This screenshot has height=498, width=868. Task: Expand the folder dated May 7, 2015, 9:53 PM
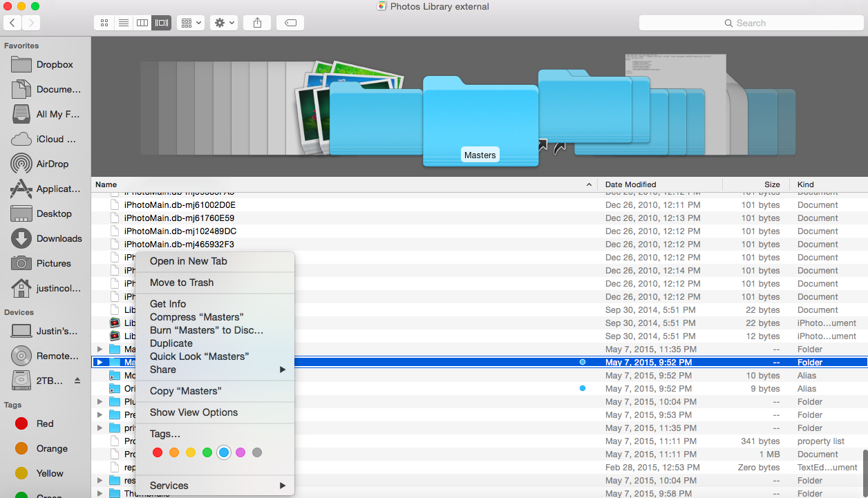click(x=100, y=415)
